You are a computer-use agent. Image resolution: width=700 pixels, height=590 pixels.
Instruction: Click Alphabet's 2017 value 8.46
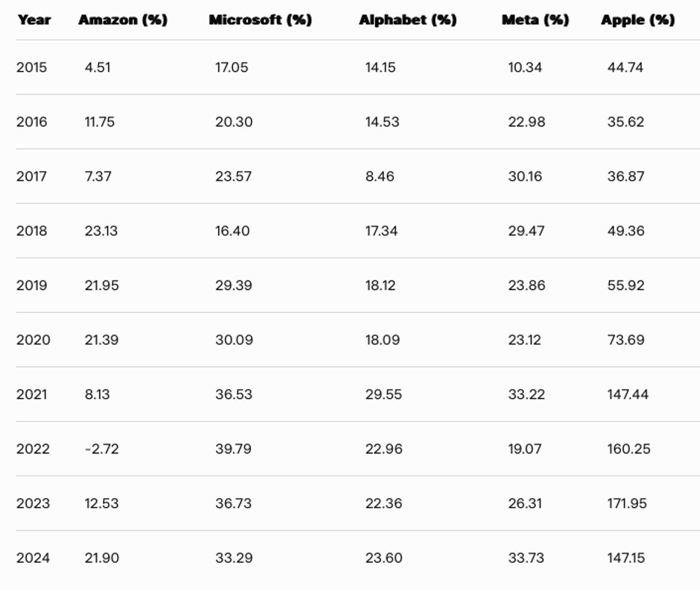point(379,176)
